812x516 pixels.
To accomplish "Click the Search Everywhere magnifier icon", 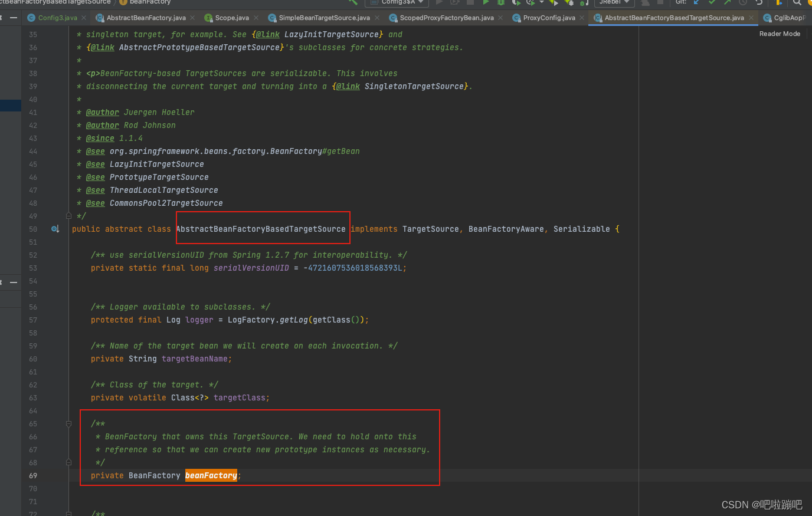I will (797, 2).
